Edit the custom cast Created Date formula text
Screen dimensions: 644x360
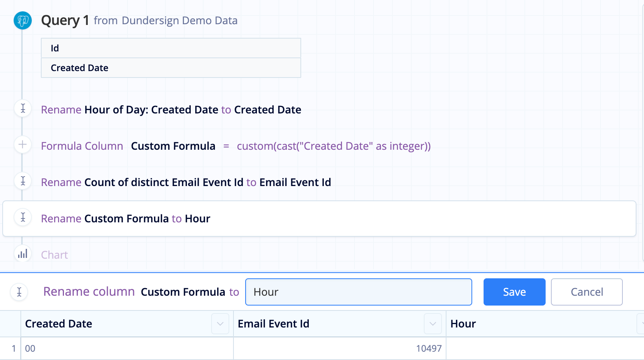(x=334, y=146)
